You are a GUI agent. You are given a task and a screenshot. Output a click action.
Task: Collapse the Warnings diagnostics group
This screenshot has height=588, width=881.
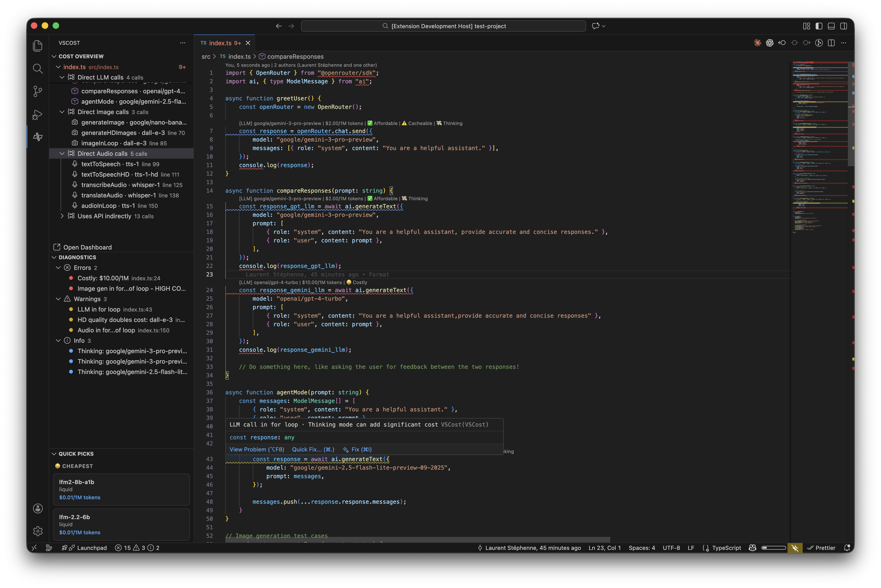tap(58, 299)
